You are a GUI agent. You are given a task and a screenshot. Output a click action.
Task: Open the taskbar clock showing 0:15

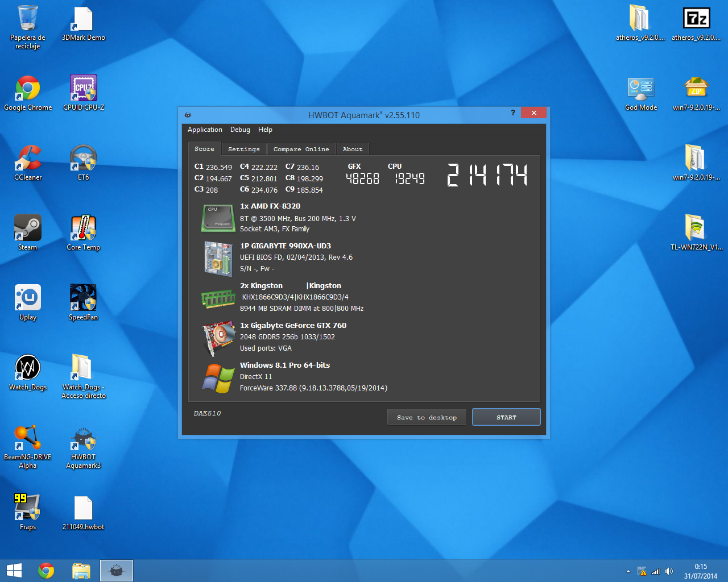[x=701, y=571]
